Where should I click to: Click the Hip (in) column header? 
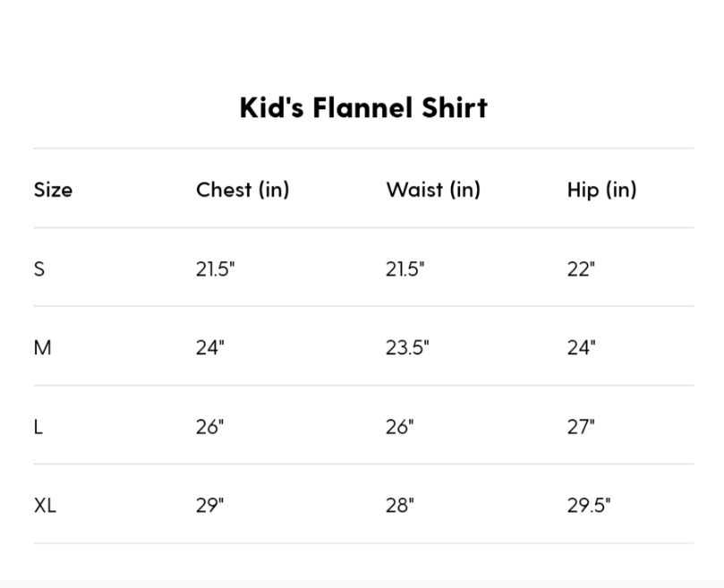coord(601,190)
